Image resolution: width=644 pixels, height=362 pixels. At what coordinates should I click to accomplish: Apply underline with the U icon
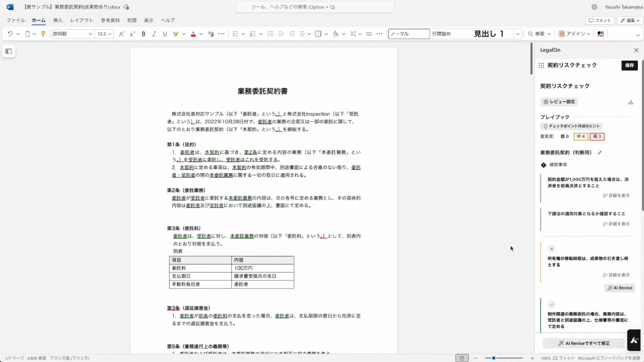[165, 34]
